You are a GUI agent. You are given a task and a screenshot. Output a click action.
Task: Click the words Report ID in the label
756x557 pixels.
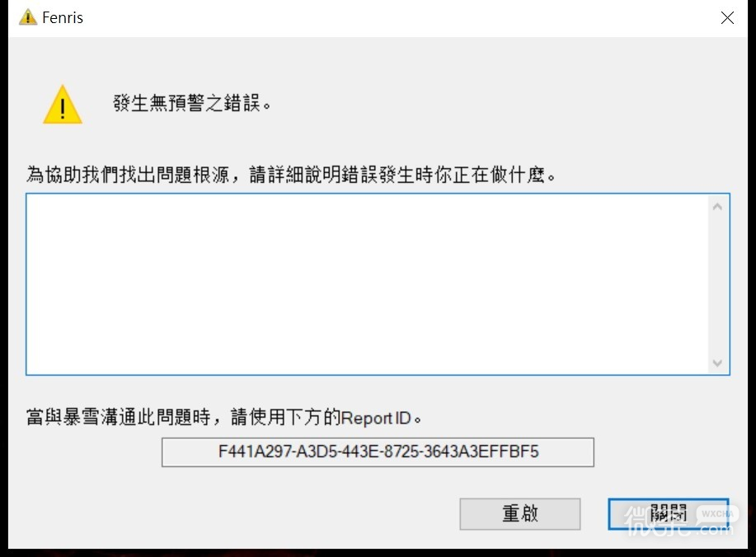coord(376,418)
